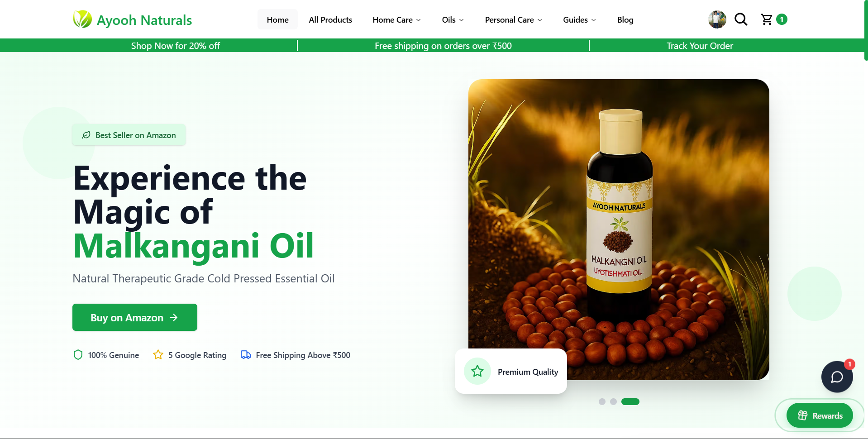Click the Ayooh Naturals leaf logo
868x439 pixels.
point(82,19)
